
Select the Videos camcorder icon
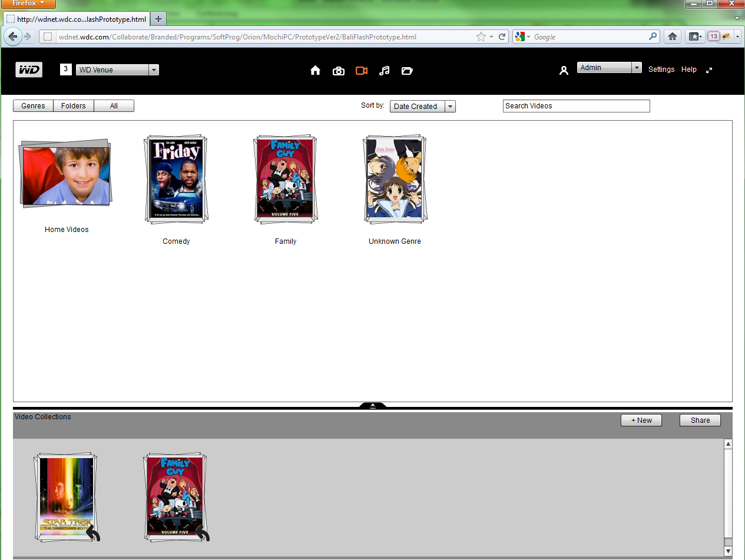(x=362, y=71)
